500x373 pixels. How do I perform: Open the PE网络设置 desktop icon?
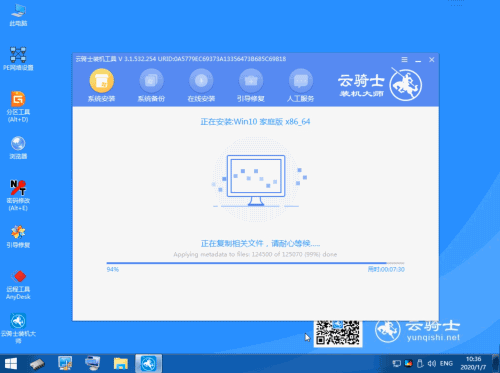pos(18,59)
